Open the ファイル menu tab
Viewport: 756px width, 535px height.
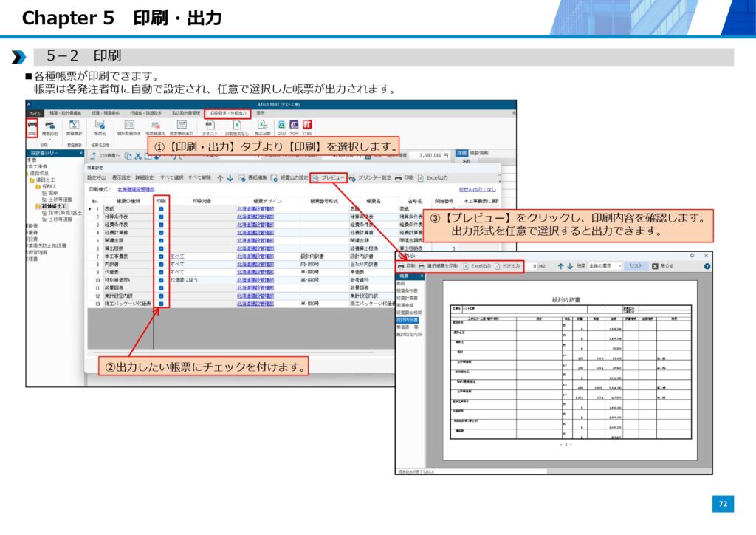(35, 113)
